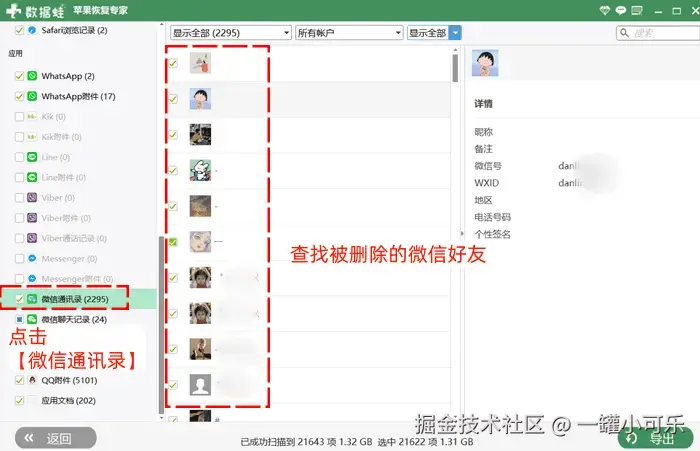
Task: Click the Viber app icon
Action: tap(32, 197)
